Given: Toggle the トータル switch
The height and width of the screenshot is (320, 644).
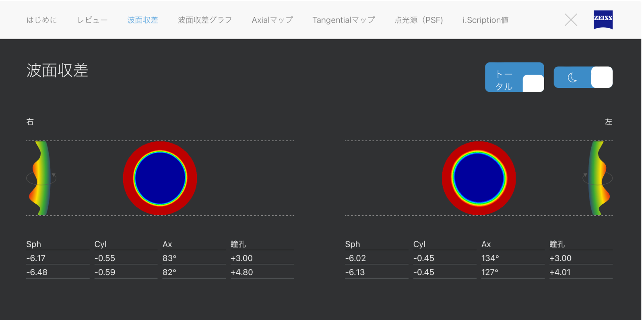Looking at the screenshot, I should [x=514, y=77].
